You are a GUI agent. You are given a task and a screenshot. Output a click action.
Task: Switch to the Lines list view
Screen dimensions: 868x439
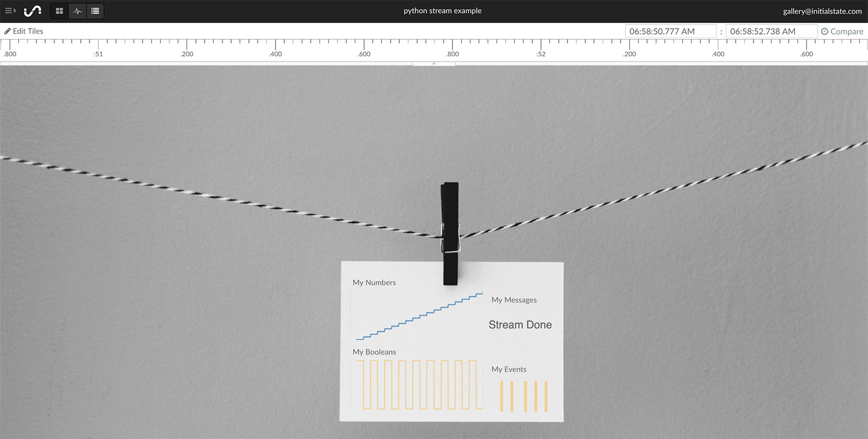coord(95,11)
